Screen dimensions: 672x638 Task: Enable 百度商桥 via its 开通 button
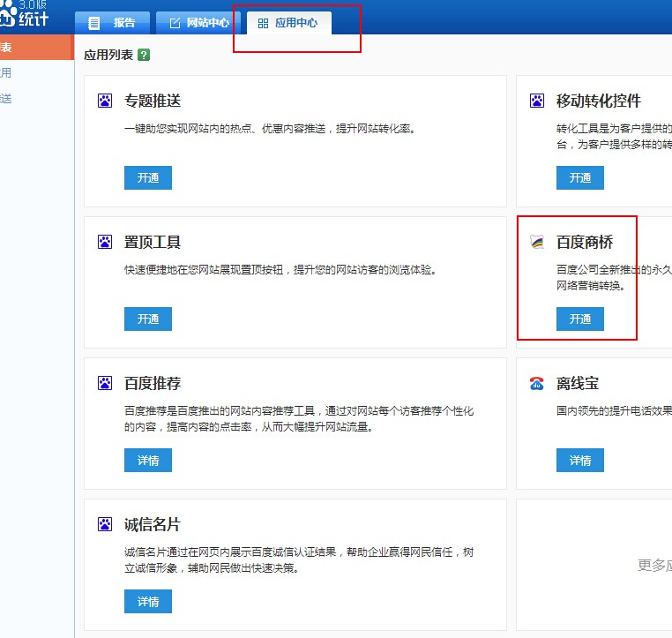point(579,319)
